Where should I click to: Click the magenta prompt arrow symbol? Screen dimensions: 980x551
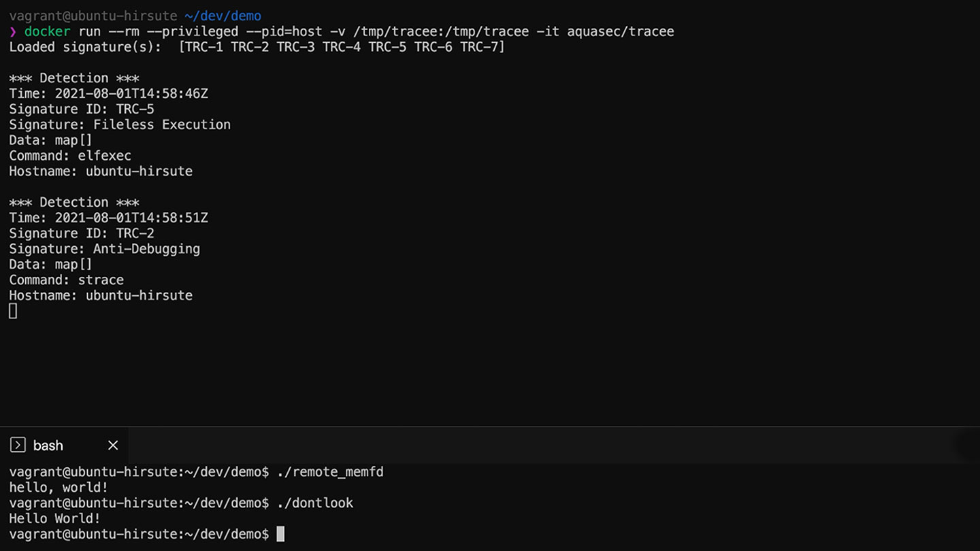click(13, 31)
